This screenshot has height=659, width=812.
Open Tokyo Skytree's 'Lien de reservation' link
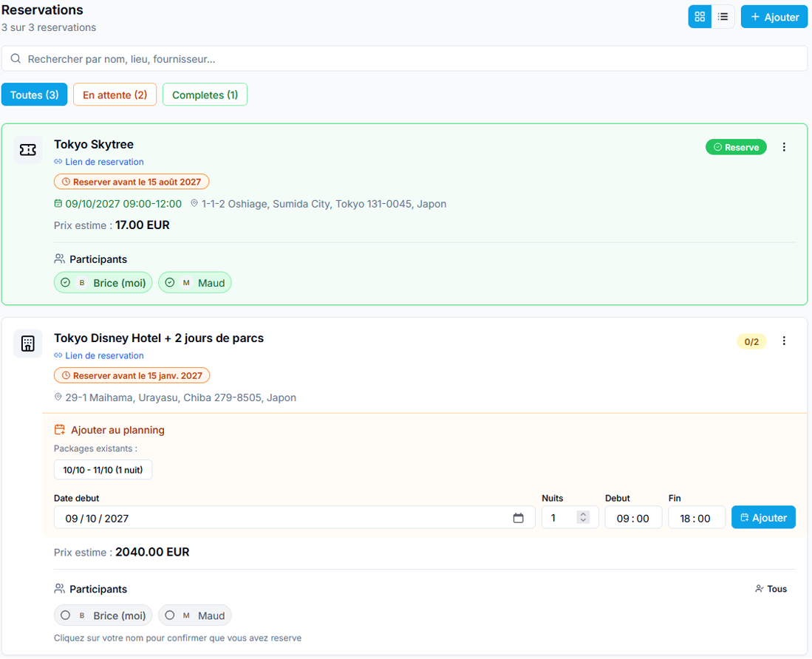pos(99,162)
